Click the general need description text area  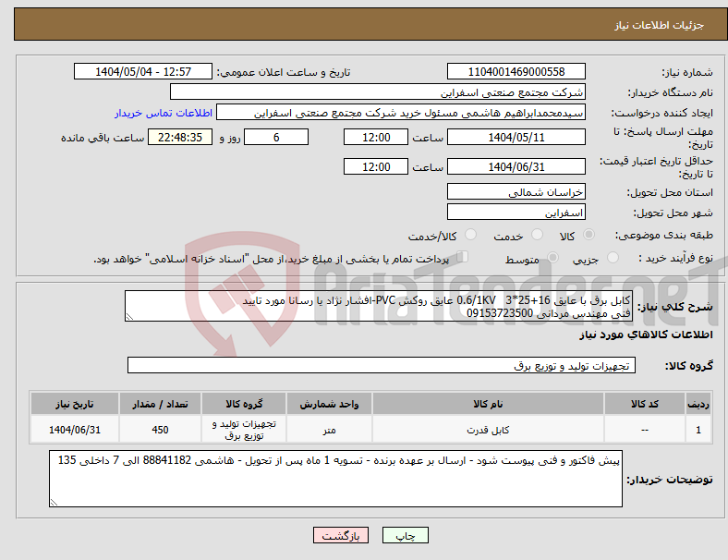point(379,306)
